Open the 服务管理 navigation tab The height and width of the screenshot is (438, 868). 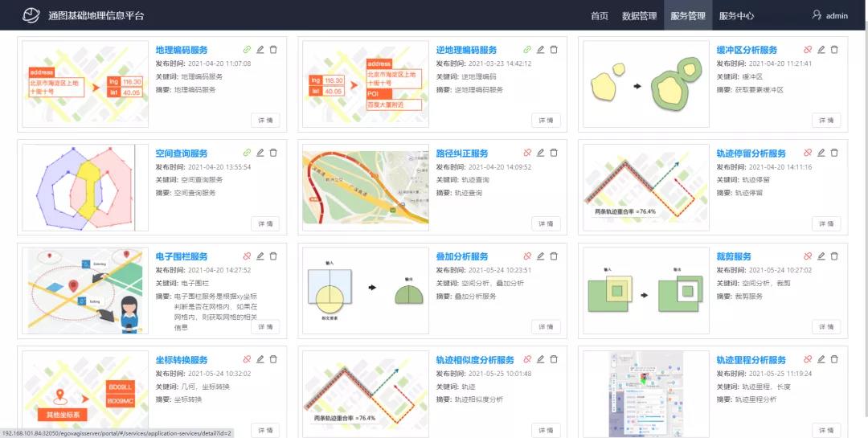pos(687,15)
